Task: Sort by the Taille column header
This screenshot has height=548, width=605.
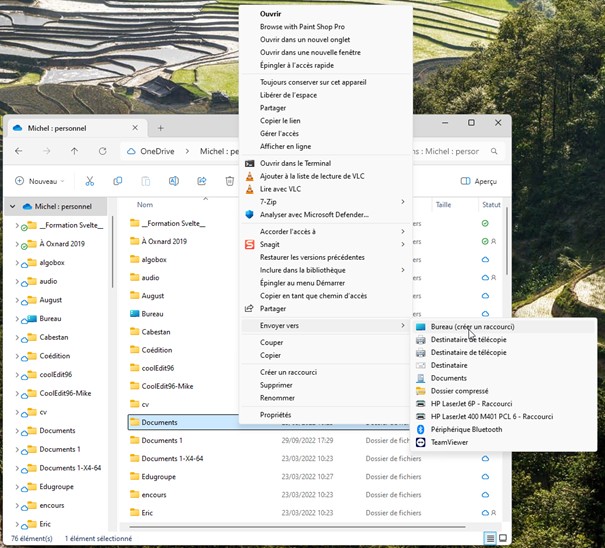Action: point(443,205)
